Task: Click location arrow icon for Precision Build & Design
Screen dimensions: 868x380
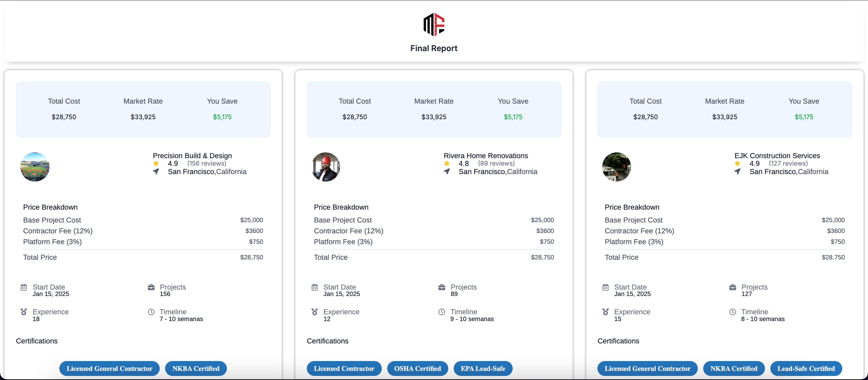Action: click(156, 172)
